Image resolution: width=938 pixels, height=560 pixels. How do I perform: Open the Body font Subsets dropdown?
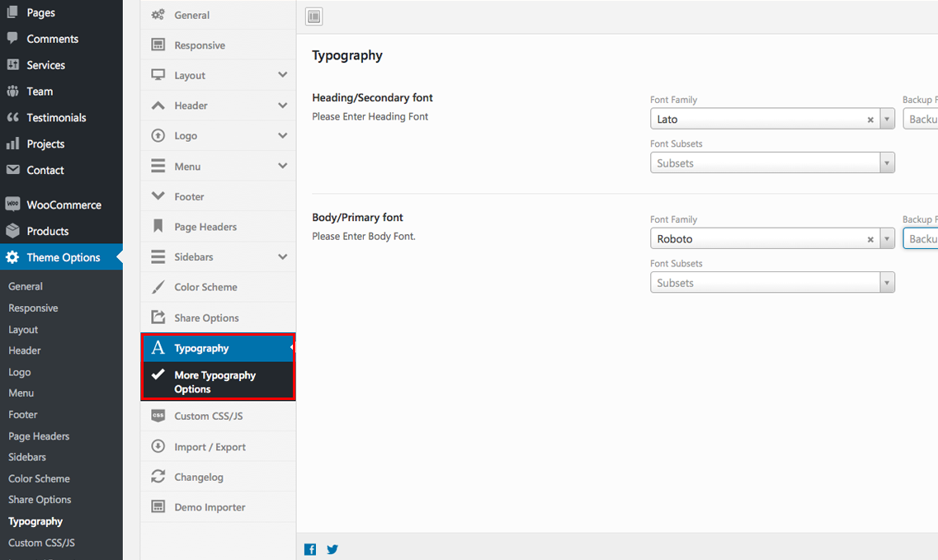[x=772, y=282]
